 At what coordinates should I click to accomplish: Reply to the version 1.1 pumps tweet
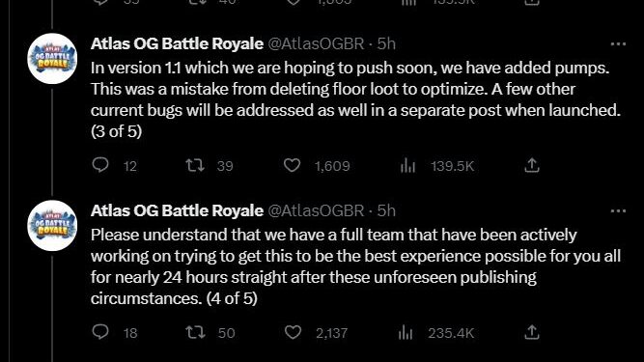[100, 165]
